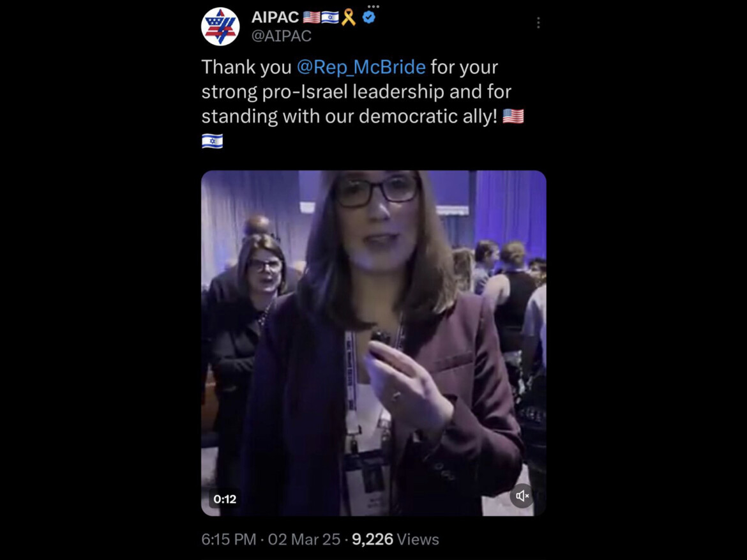Image resolution: width=747 pixels, height=560 pixels.
Task: Click the 6:15 PM post timestamp
Action: pyautogui.click(x=229, y=539)
